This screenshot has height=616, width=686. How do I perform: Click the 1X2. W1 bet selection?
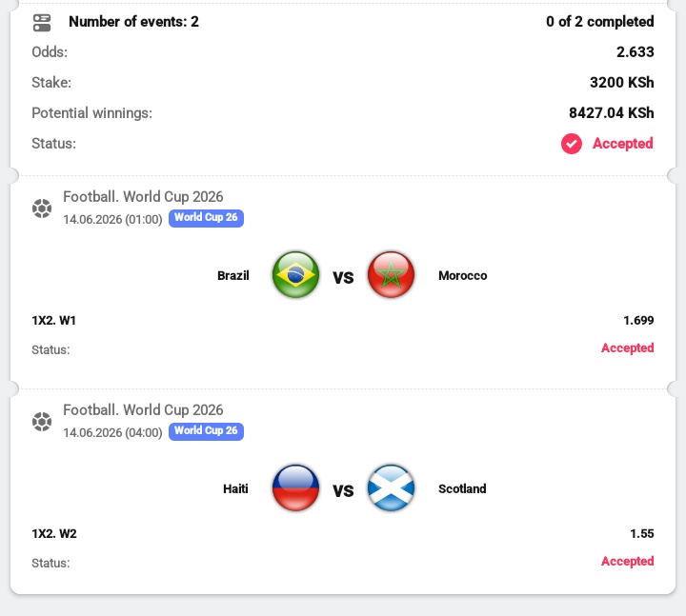(53, 321)
